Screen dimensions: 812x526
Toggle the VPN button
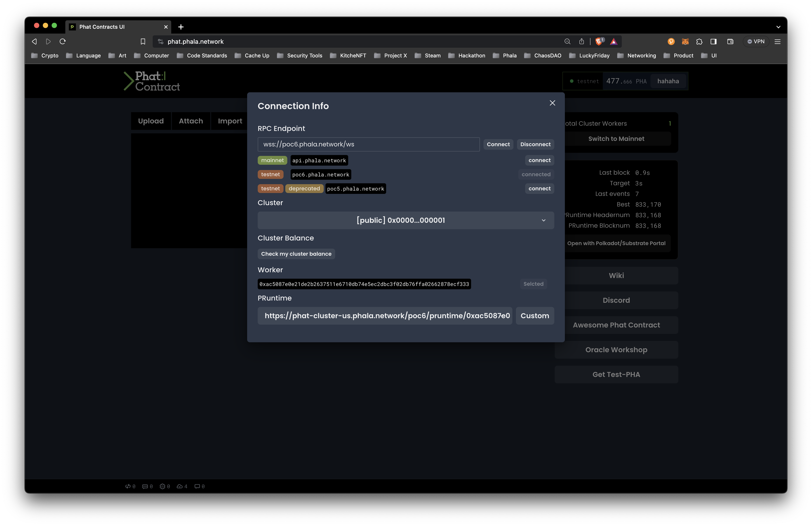click(x=756, y=42)
